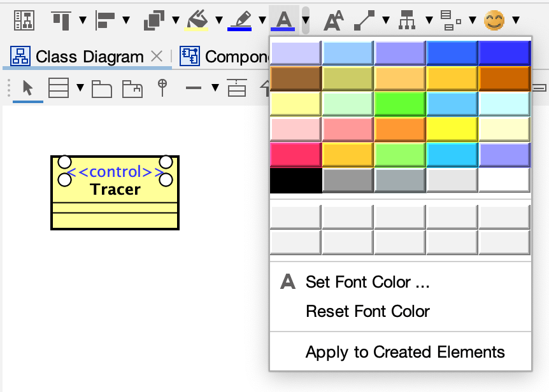Select the Tracer class name text

click(115, 189)
